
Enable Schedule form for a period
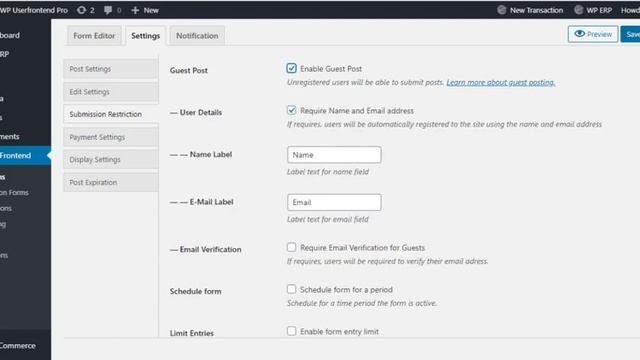pos(291,289)
